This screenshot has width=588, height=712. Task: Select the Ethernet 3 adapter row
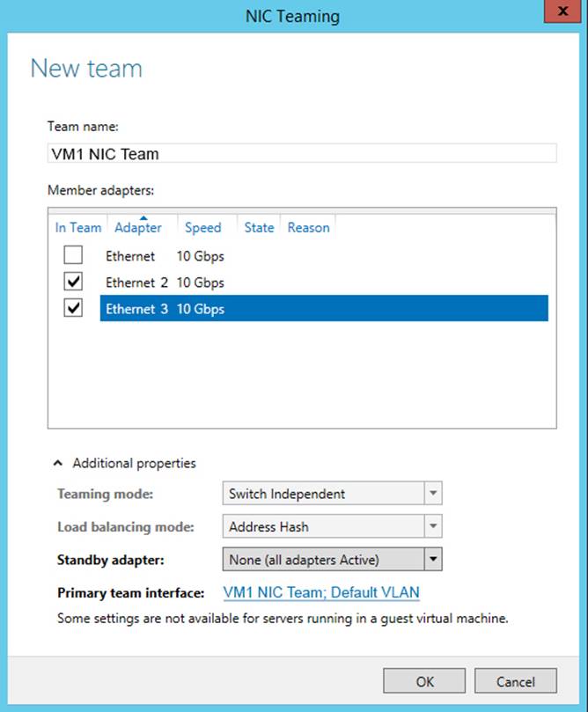point(264,309)
